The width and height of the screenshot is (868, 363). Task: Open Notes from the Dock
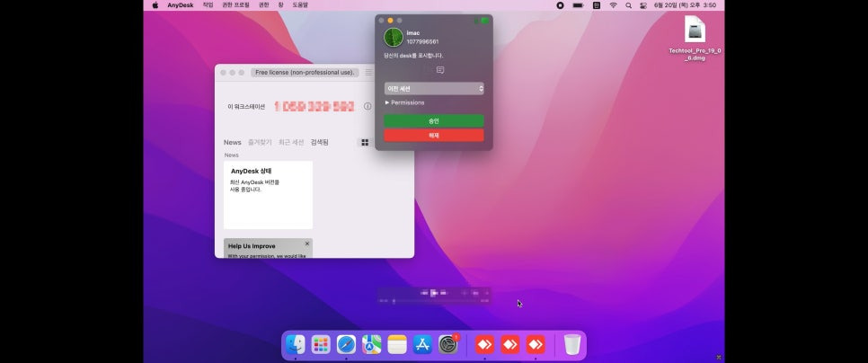397,345
